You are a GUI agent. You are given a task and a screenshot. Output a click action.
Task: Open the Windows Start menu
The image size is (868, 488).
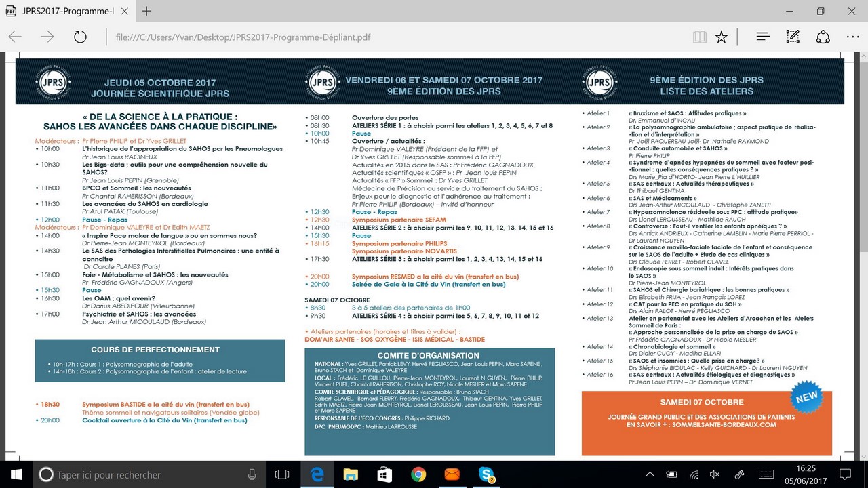[16, 474]
